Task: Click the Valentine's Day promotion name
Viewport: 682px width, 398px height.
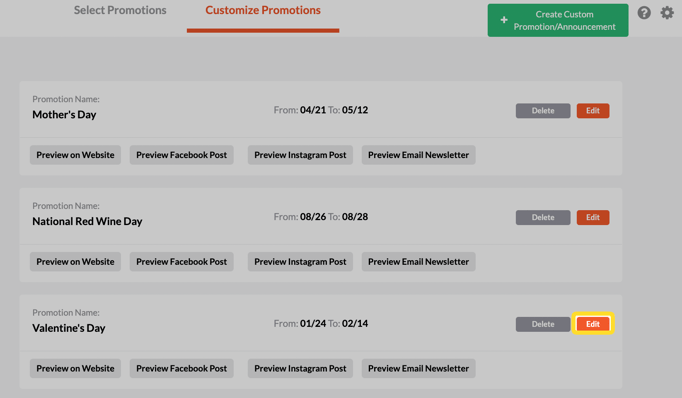Action: 69,328
